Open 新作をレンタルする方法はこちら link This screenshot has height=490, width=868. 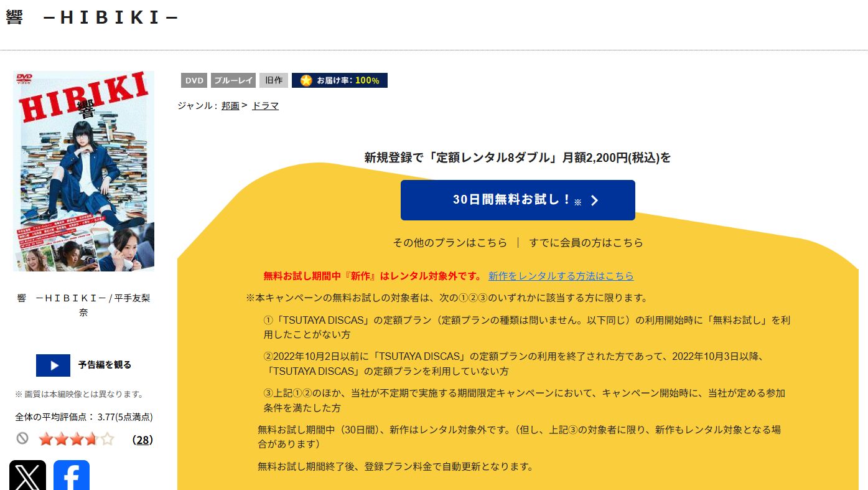(561, 276)
